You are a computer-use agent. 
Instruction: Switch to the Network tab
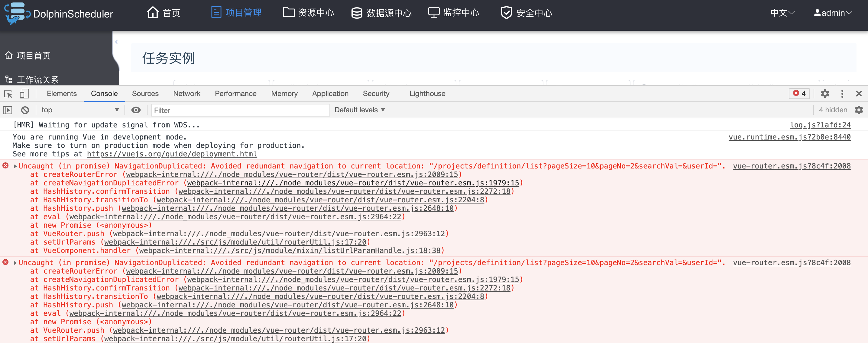(187, 94)
